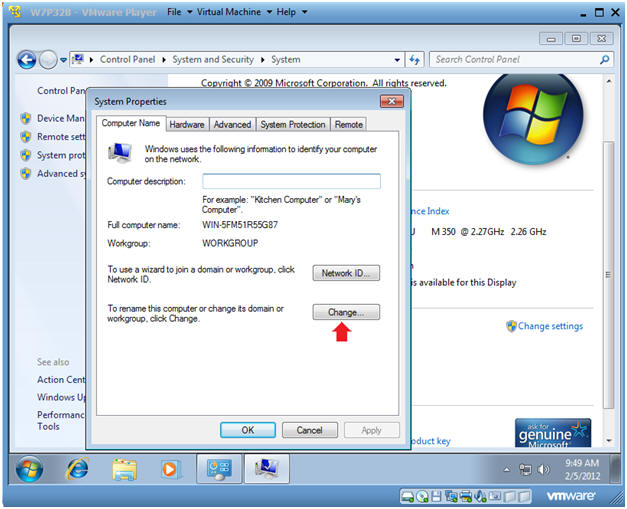Click the Forward navigation button
627x509 pixels.
pyautogui.click(x=48, y=60)
